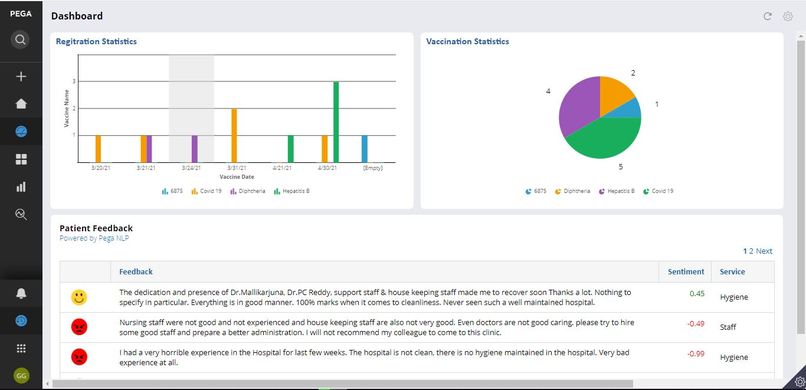Toggle the 6875 pie chart legend

(536, 191)
